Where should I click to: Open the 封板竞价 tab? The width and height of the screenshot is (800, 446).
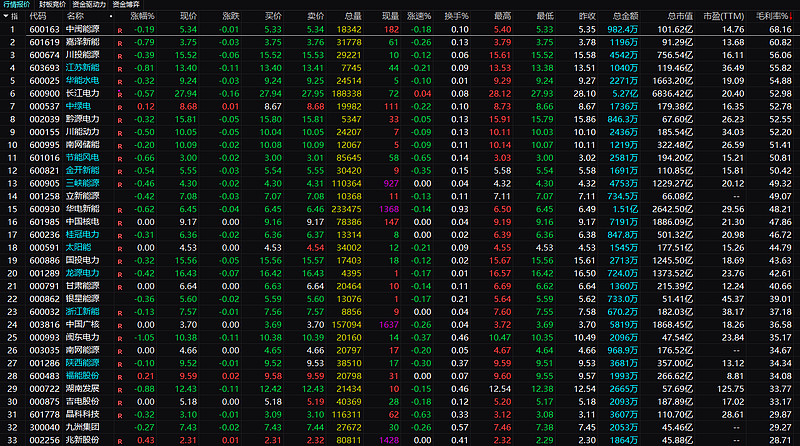[53, 5]
